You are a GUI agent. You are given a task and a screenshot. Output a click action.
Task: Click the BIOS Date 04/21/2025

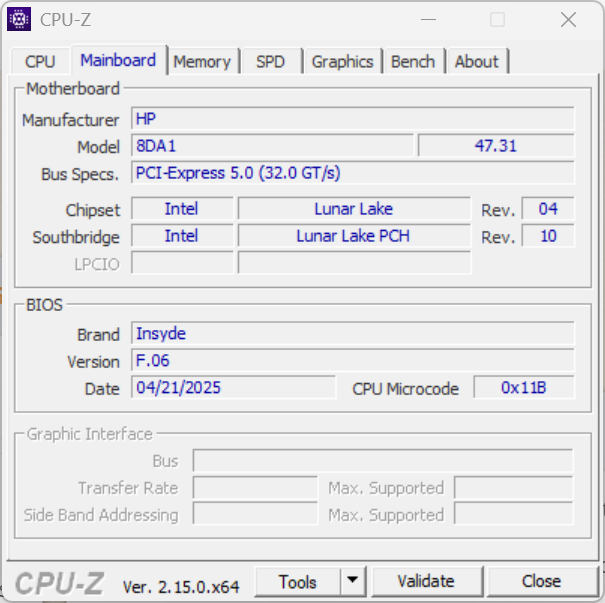coord(233,387)
